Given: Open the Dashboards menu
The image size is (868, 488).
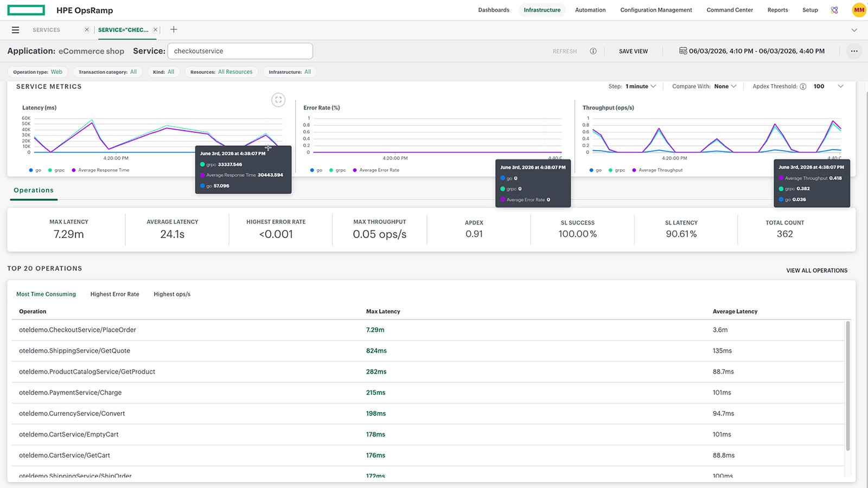Looking at the screenshot, I should tap(494, 10).
